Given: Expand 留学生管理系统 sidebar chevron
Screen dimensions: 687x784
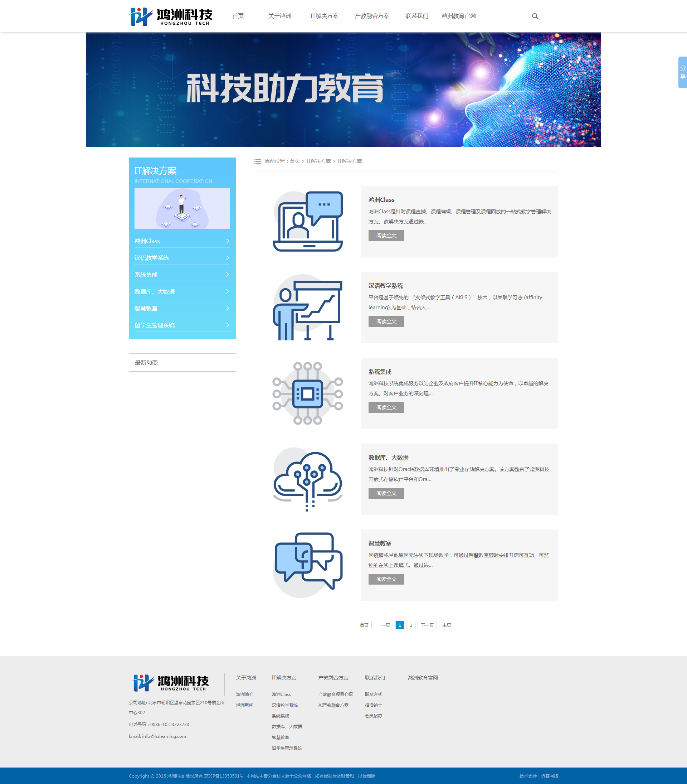Looking at the screenshot, I should pyautogui.click(x=227, y=325).
